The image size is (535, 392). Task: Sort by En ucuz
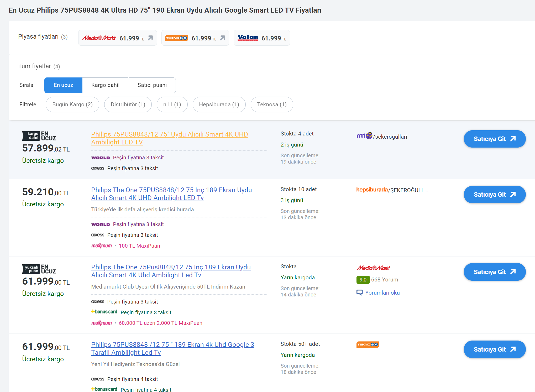[63, 85]
